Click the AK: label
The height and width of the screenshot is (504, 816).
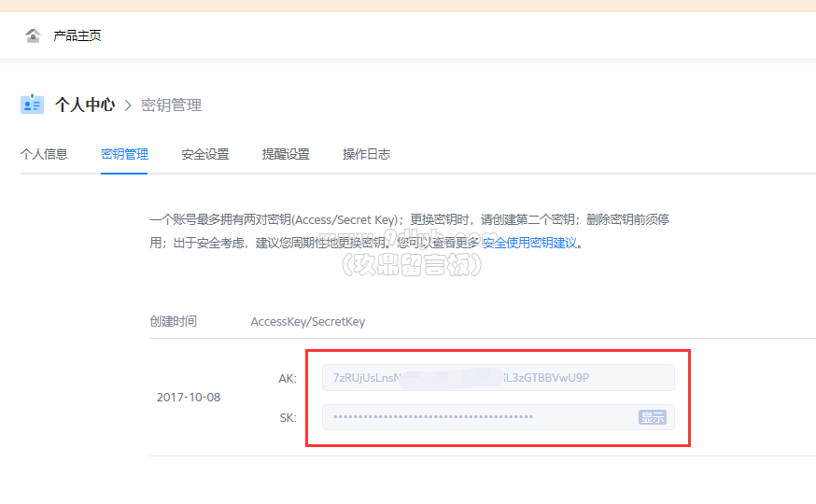(288, 379)
